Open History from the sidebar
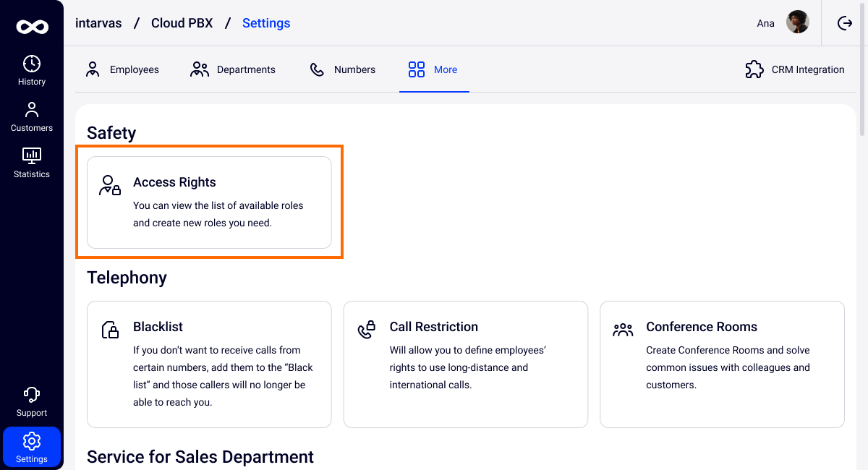The width and height of the screenshot is (868, 470). pyautogui.click(x=32, y=71)
